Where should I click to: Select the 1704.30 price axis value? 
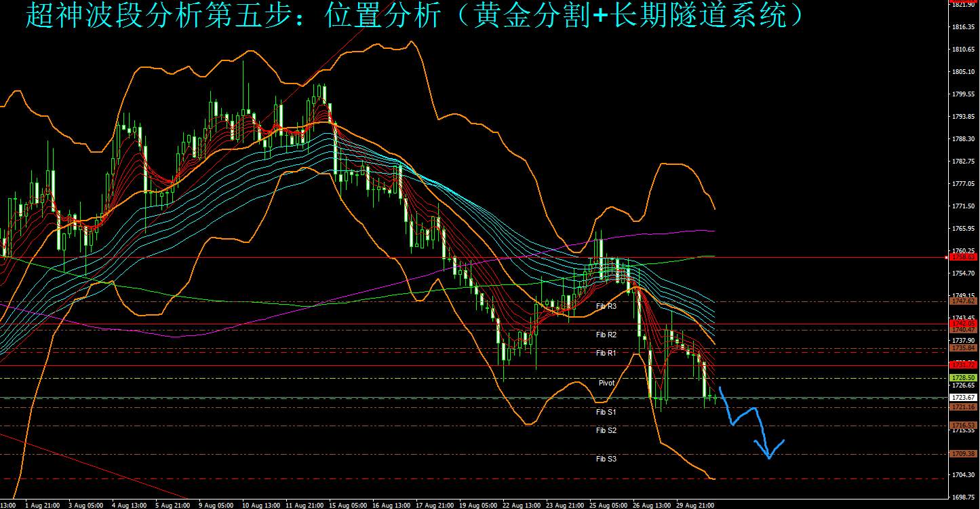964,475
